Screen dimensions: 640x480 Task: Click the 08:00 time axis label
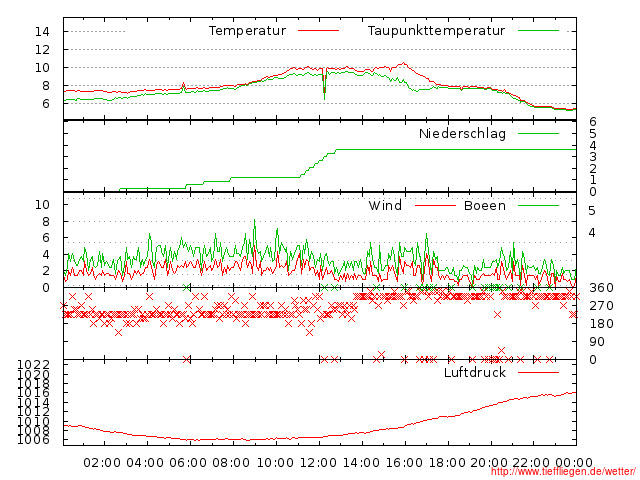[x=231, y=463]
